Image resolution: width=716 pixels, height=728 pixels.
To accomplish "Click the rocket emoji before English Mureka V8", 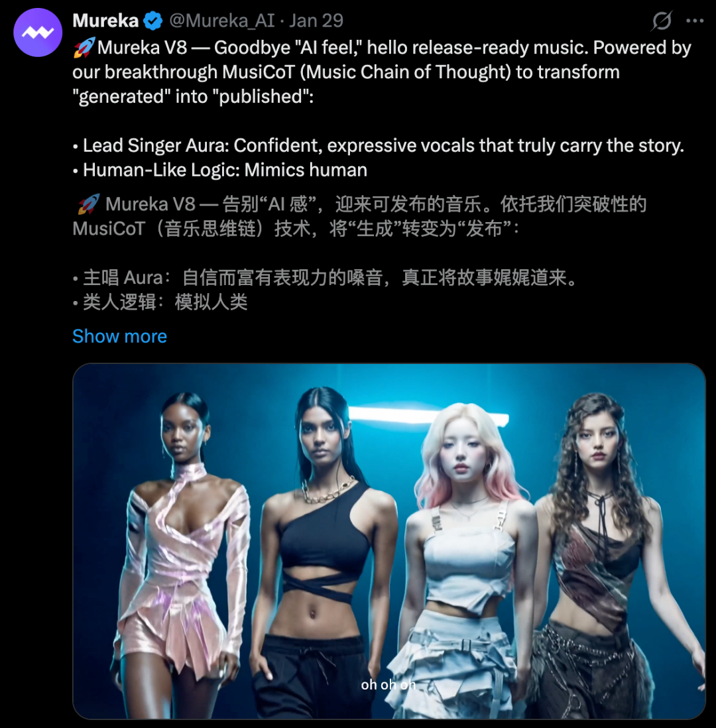I will pyautogui.click(x=84, y=47).
